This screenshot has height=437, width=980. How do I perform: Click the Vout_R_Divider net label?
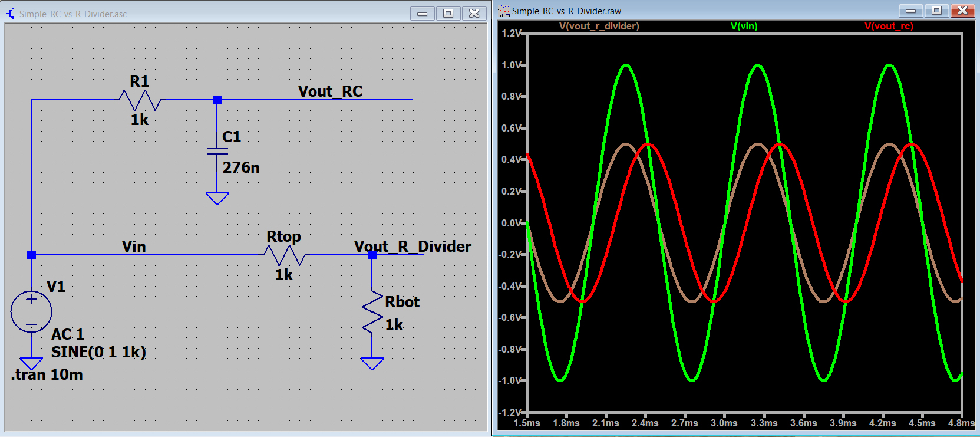(413, 247)
